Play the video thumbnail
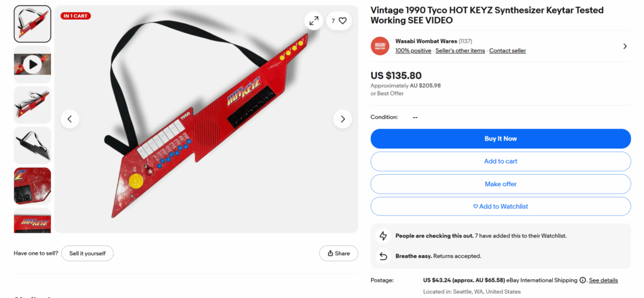 32,64
